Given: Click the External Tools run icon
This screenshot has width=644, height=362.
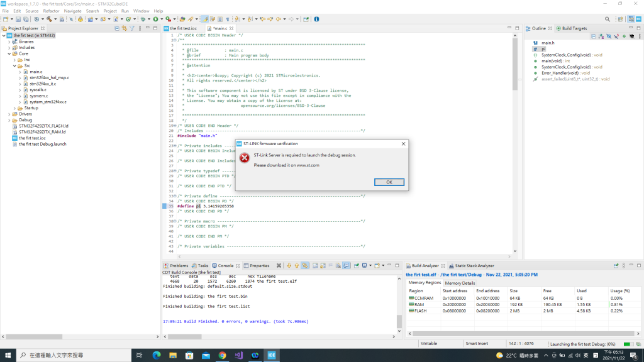Looking at the screenshot, I should (x=168, y=19).
